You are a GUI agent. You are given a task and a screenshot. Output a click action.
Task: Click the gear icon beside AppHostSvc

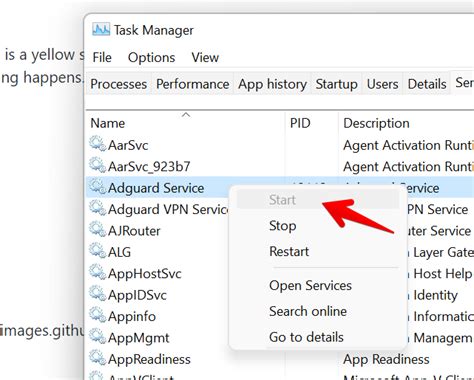(98, 272)
